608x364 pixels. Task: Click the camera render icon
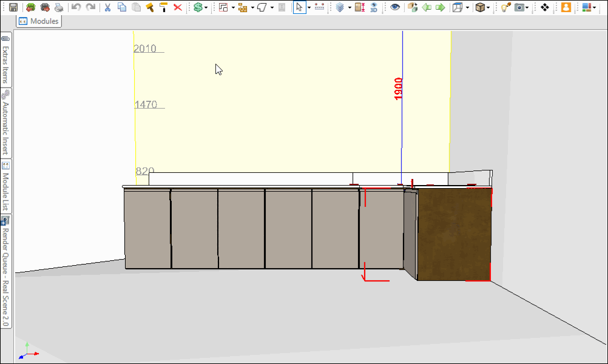click(x=519, y=7)
